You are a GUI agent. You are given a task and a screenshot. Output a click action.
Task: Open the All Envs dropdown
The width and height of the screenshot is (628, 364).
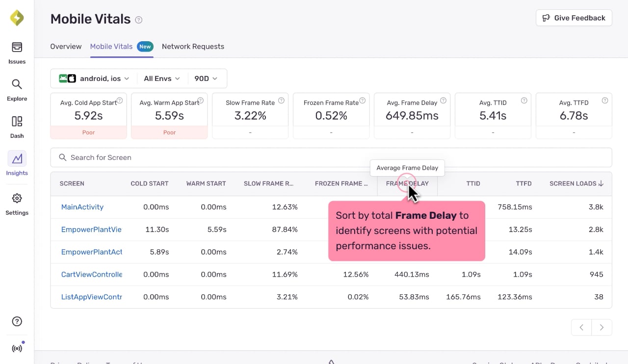tap(162, 78)
